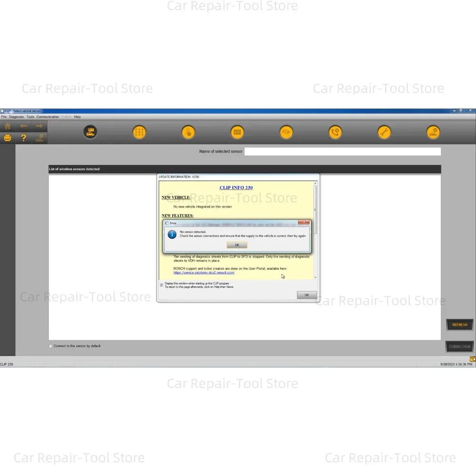Viewport: 476px width, 476px height.
Task: Toggle 'Connect to the sensor by default' checkbox
Action: [x=50, y=346]
